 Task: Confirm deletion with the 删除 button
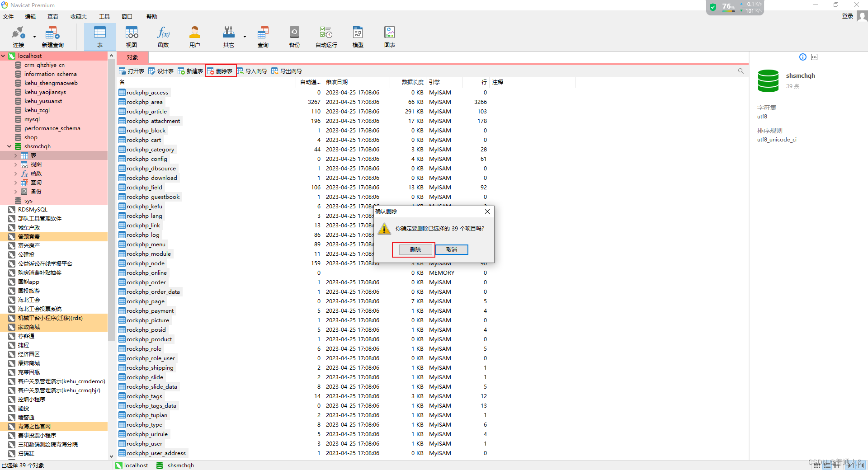(415, 249)
